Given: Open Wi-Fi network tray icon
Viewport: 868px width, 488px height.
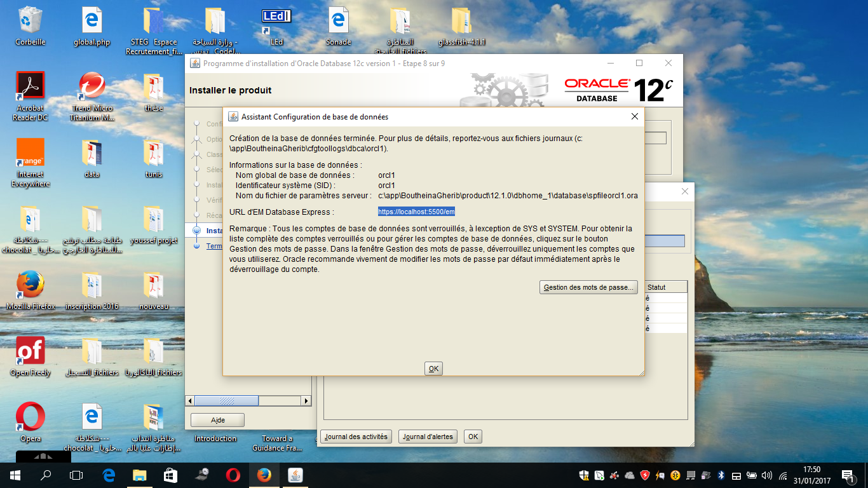Looking at the screenshot, I should (x=782, y=475).
